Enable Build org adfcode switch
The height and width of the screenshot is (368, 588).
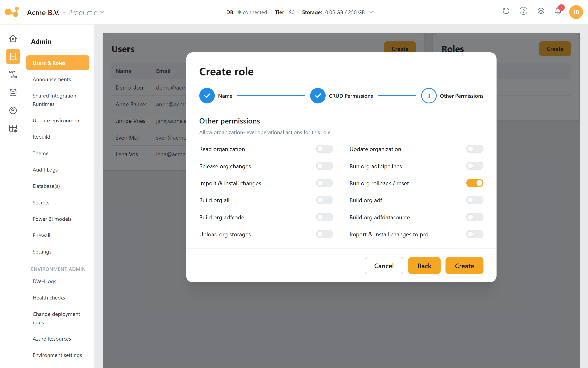(x=324, y=217)
